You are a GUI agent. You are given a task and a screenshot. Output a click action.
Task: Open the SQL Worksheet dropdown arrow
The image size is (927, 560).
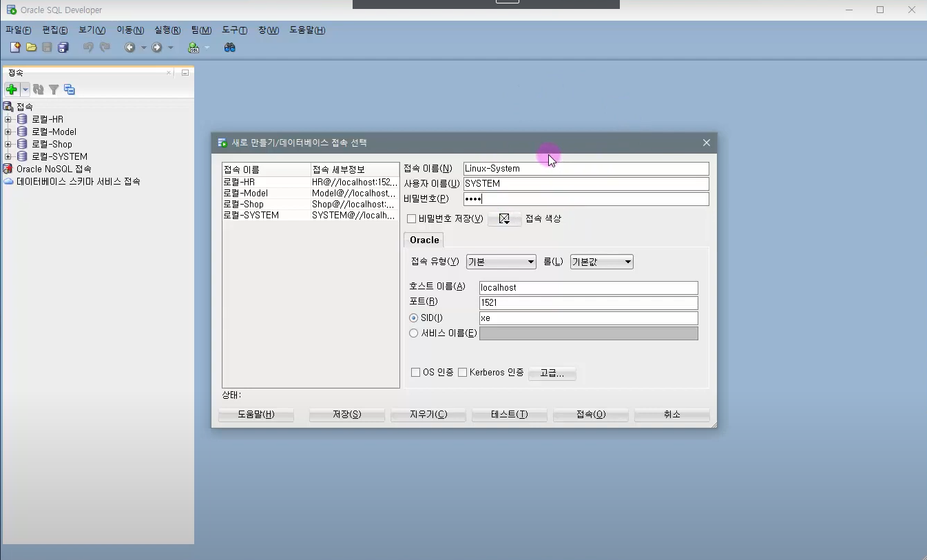click(x=207, y=48)
